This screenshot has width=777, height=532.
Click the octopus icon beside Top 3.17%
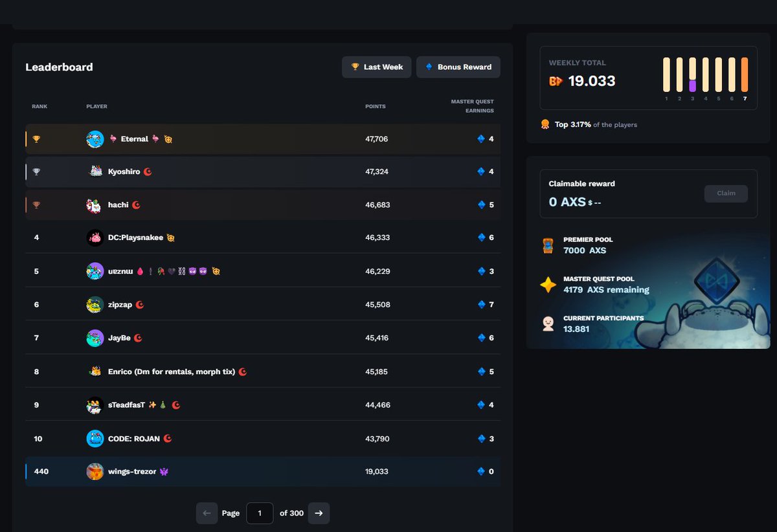coord(545,124)
